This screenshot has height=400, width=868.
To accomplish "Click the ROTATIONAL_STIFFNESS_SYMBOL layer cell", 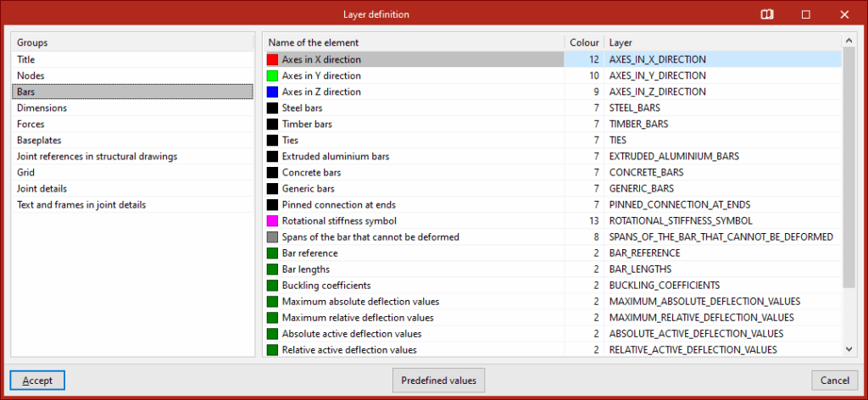I will pyautogui.click(x=723, y=220).
